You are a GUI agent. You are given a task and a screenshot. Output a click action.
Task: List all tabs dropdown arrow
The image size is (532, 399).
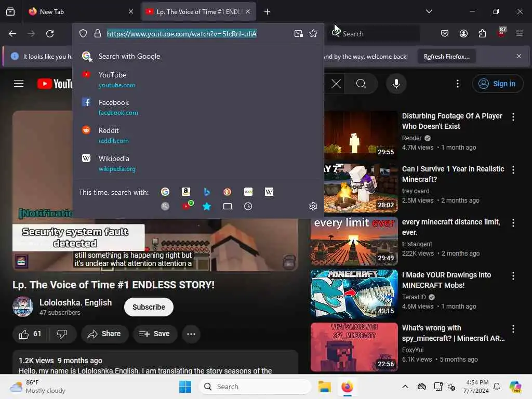tap(429, 11)
